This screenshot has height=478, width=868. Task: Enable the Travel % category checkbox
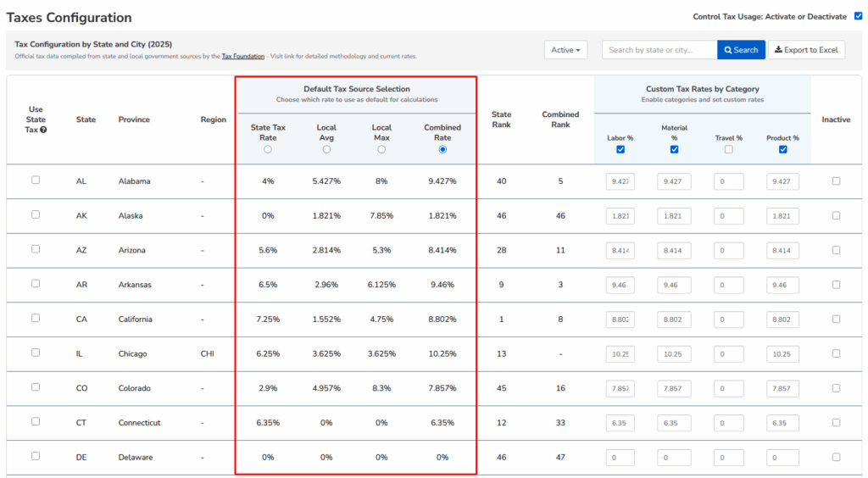(x=728, y=149)
